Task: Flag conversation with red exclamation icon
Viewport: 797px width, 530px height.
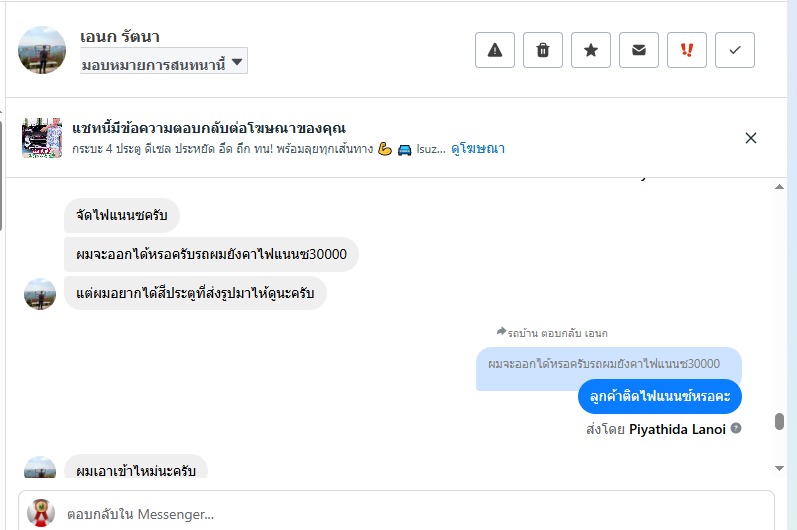Action: click(687, 50)
